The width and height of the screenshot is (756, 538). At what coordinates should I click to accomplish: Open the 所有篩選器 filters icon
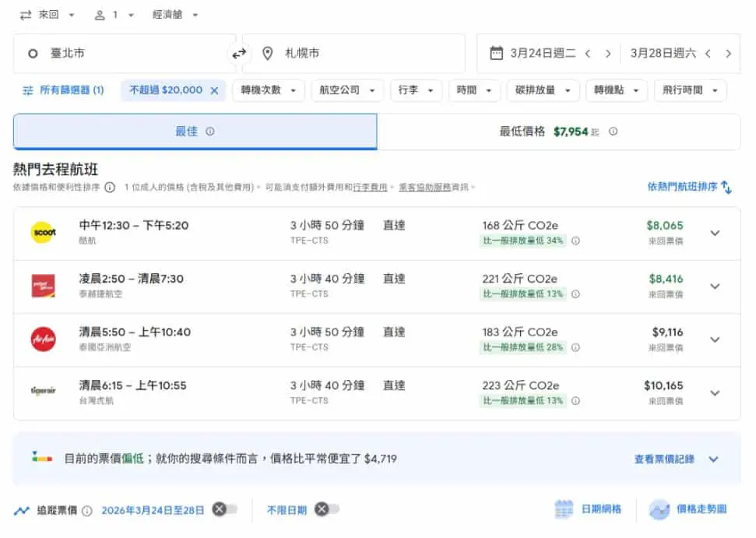pos(28,90)
